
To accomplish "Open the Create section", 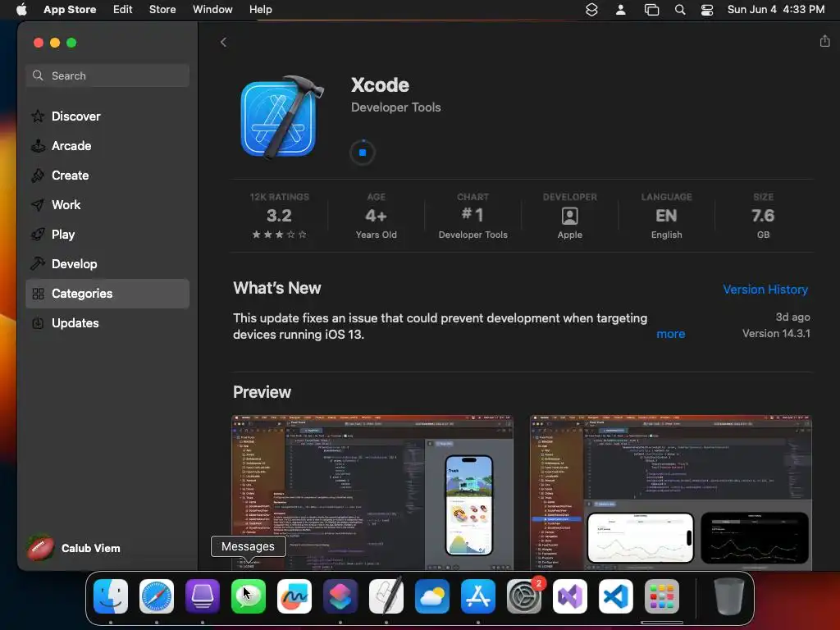I will tap(107, 176).
